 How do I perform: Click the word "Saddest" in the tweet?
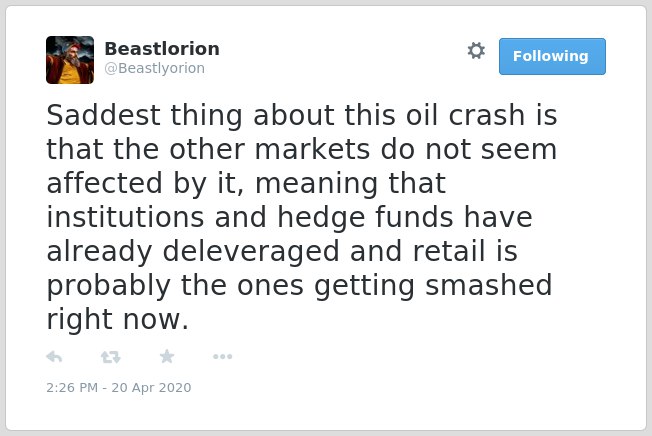tap(104, 115)
